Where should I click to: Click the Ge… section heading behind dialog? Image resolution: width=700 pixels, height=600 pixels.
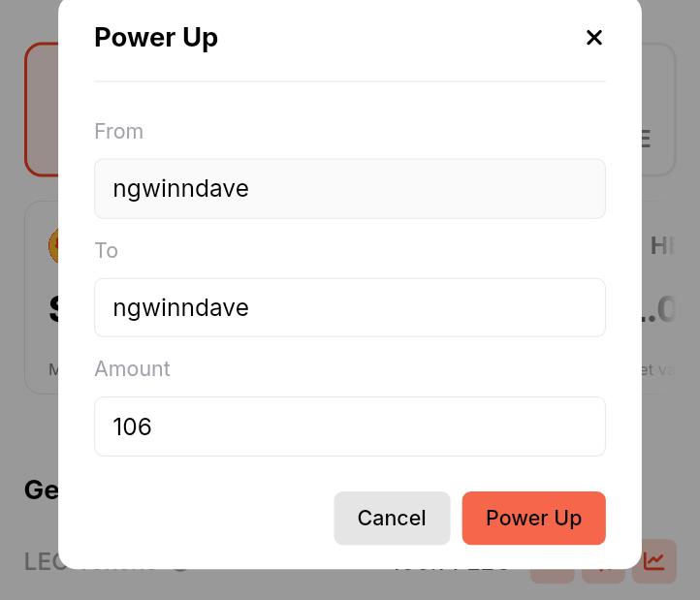[41, 490]
